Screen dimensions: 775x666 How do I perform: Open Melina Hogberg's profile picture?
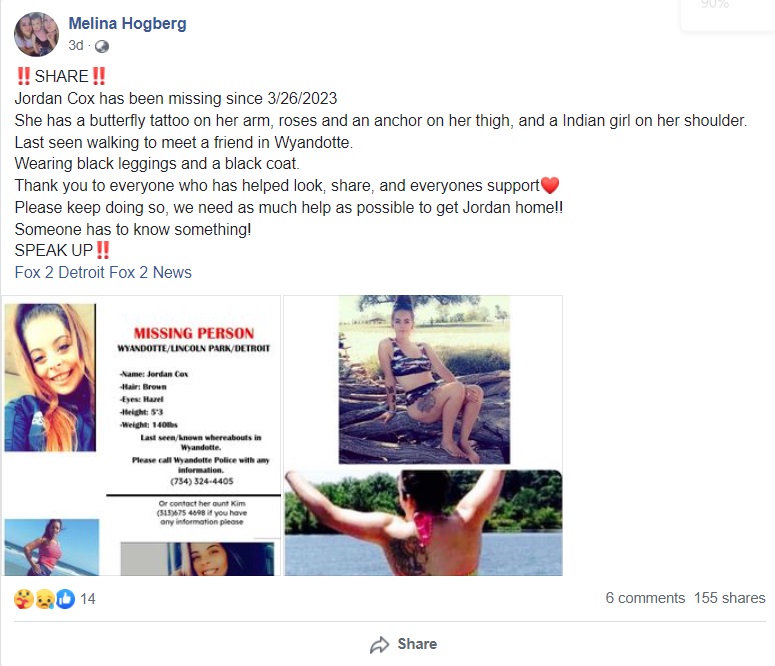[x=37, y=35]
